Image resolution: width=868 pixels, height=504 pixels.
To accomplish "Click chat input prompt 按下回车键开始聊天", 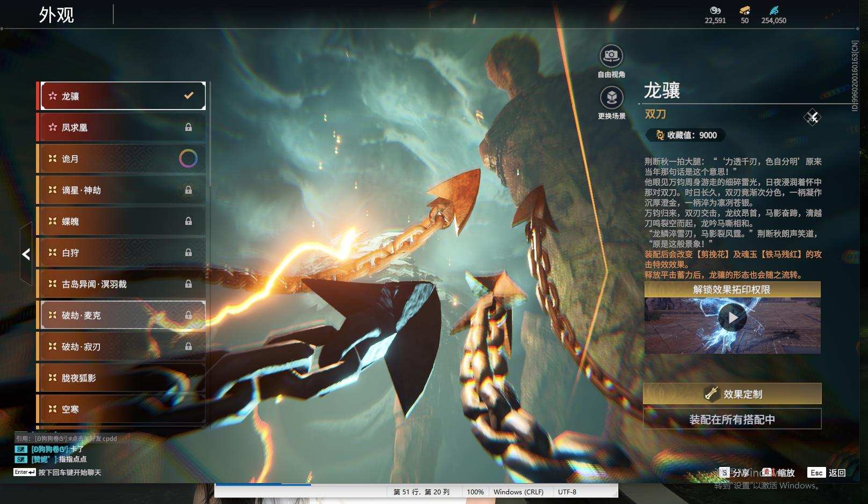I will (x=70, y=472).
